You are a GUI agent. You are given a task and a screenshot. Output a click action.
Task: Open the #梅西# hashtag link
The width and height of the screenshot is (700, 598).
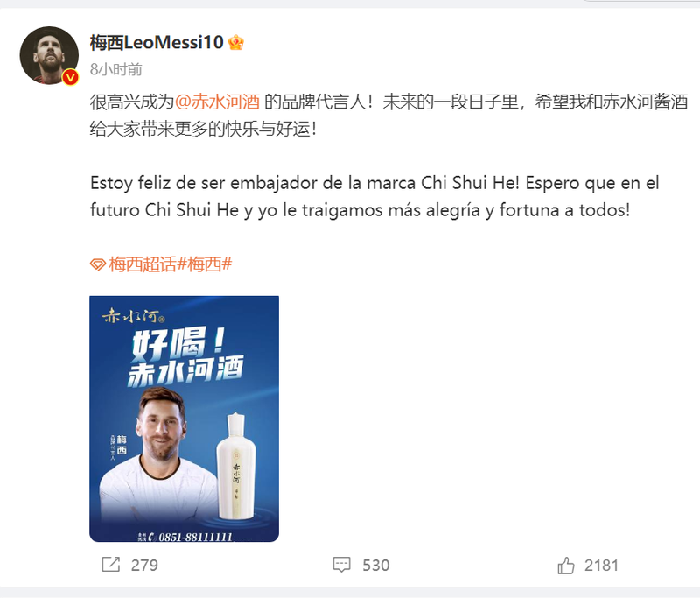click(x=205, y=264)
